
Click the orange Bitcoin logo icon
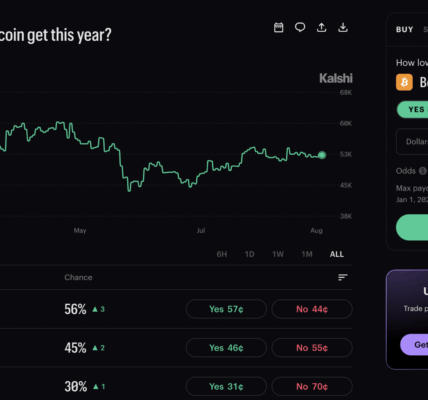point(404,82)
